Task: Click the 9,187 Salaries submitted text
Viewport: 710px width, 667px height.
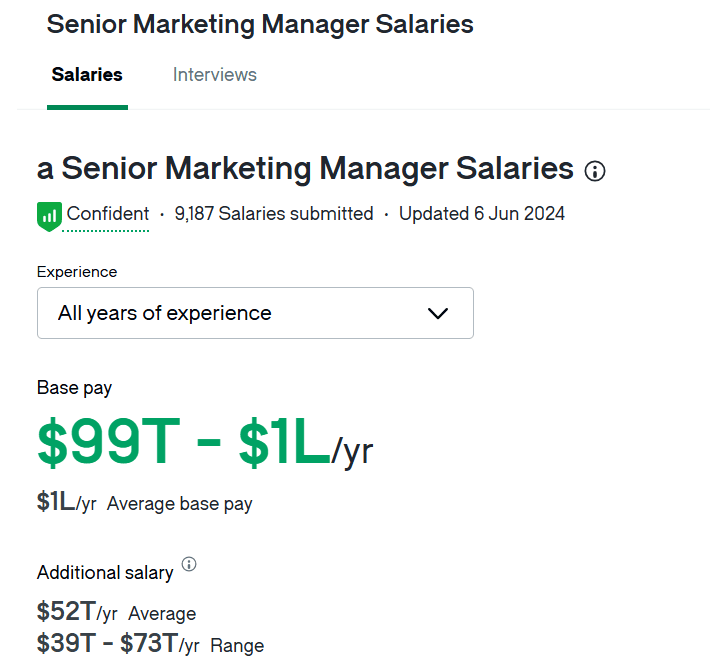Action: coord(273,214)
